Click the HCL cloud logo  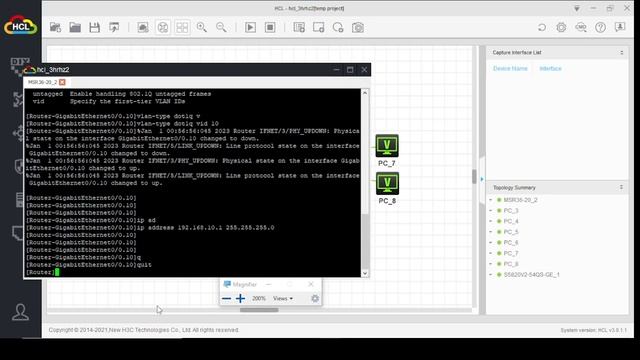pyautogui.click(x=20, y=25)
